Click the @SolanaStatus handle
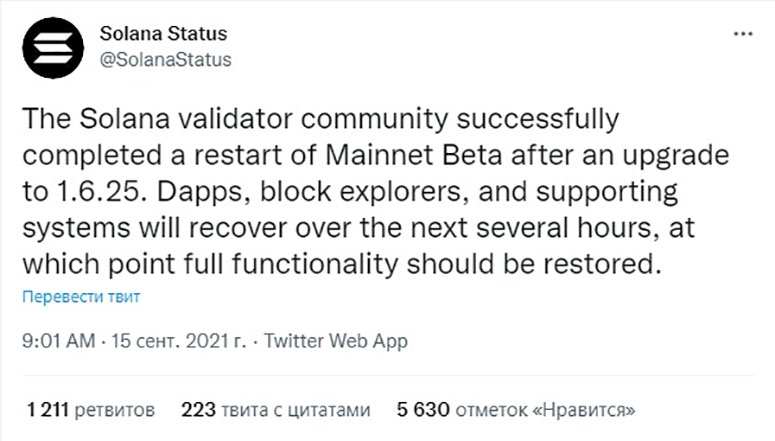775x441 pixels. click(166, 59)
